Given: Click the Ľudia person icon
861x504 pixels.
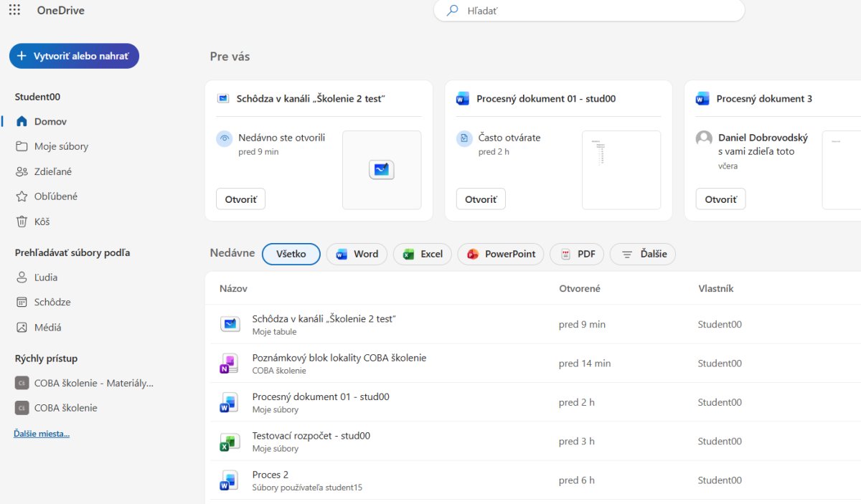Looking at the screenshot, I should (22, 277).
